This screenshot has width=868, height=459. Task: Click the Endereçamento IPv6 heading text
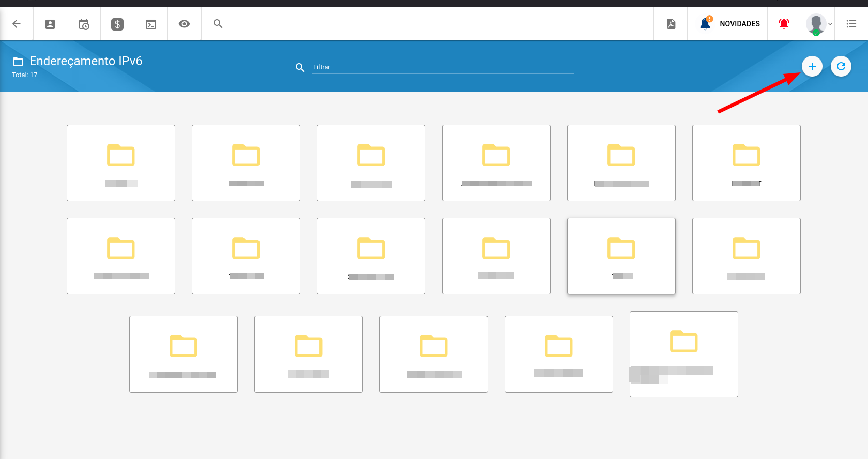tap(86, 61)
